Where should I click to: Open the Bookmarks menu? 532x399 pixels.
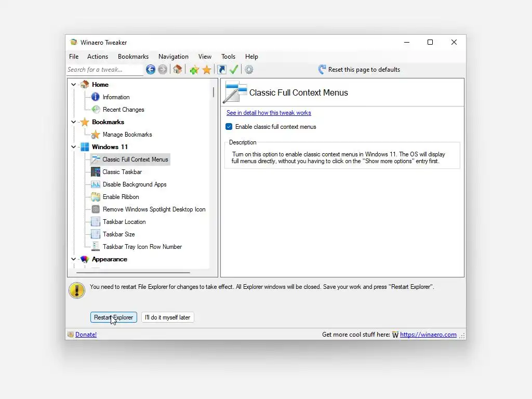click(134, 57)
